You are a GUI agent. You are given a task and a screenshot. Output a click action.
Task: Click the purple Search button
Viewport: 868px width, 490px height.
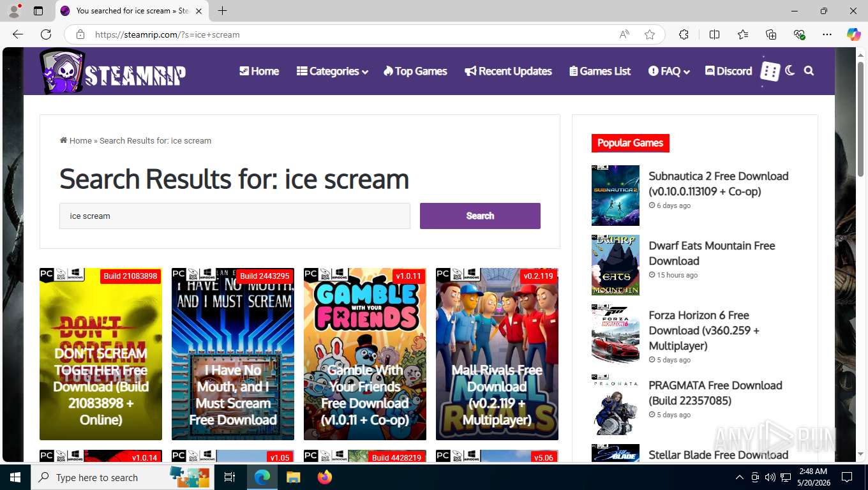pyautogui.click(x=480, y=216)
